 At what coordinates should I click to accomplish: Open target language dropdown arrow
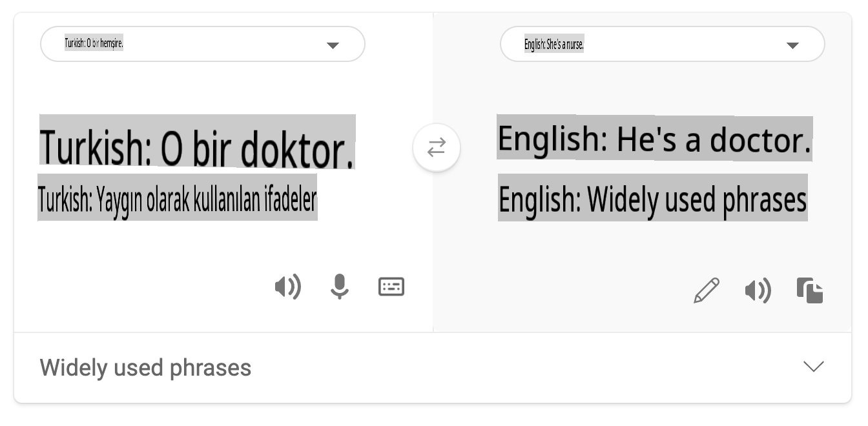pyautogui.click(x=792, y=45)
